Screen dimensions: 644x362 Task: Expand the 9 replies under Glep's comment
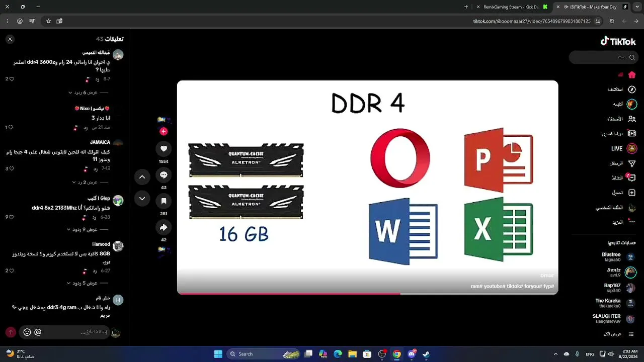tap(83, 229)
